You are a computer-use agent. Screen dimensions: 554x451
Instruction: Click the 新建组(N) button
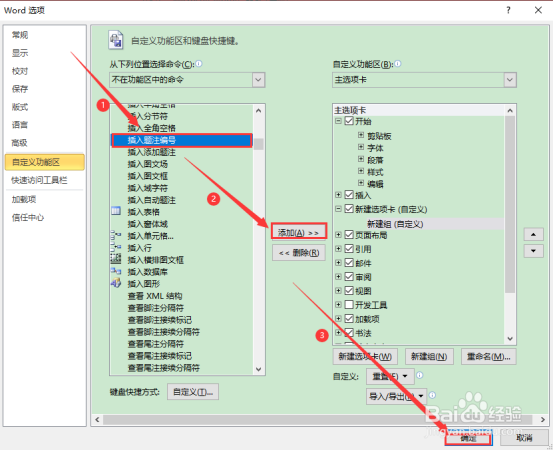pos(429,356)
